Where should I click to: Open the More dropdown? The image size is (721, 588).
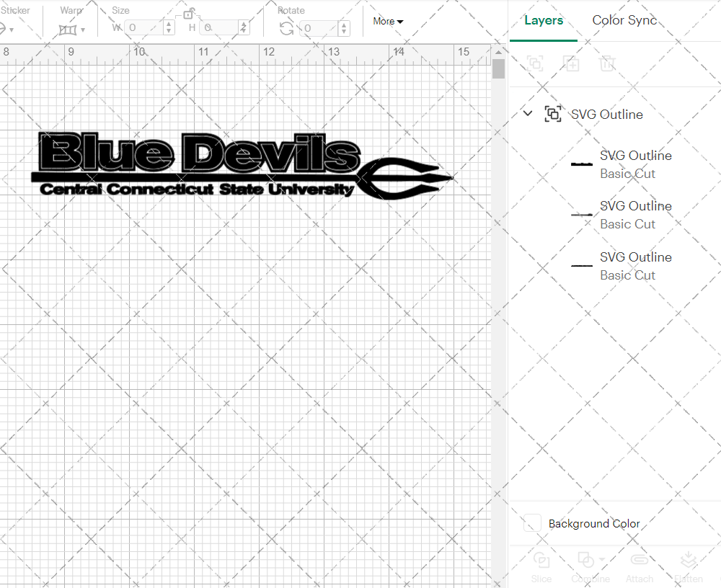387,22
